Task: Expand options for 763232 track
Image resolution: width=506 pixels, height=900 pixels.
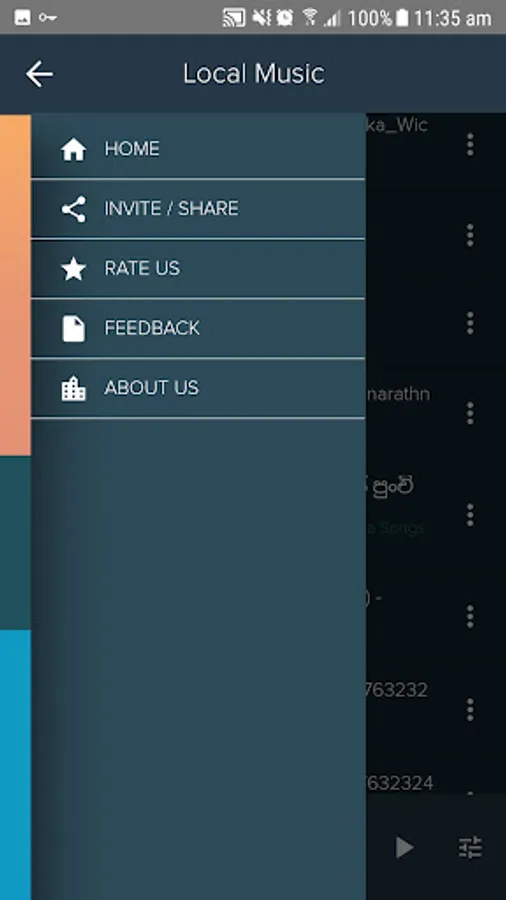Action: click(x=470, y=710)
